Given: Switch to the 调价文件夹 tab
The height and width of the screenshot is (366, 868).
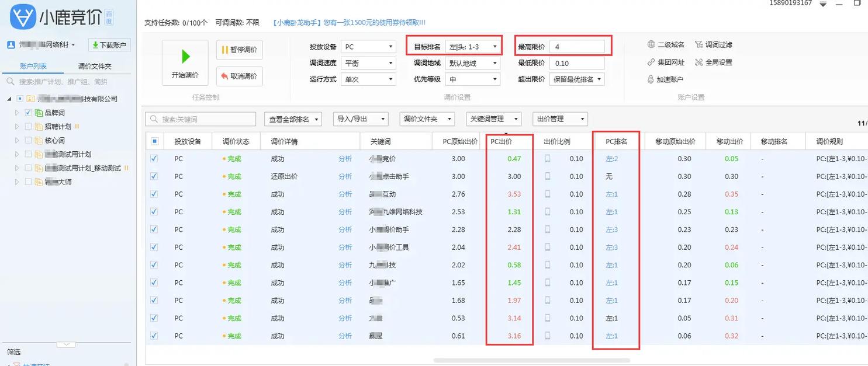Looking at the screenshot, I should coord(95,65).
